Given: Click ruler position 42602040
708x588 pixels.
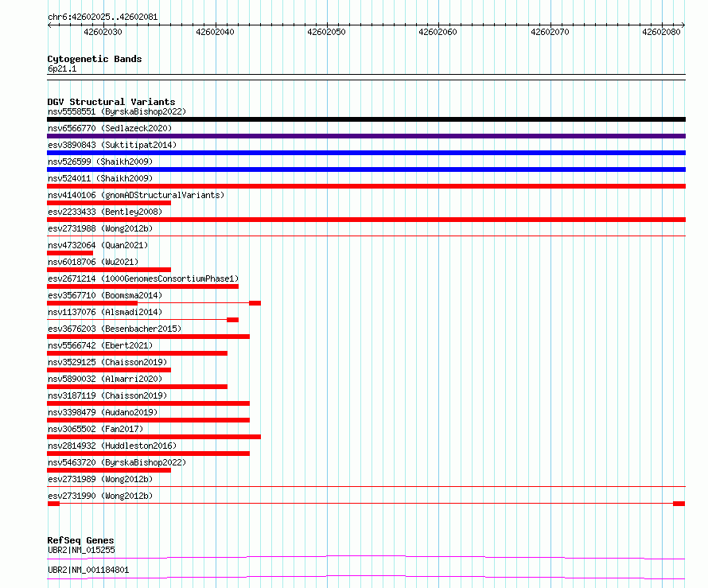Looking at the screenshot, I should (x=215, y=32).
